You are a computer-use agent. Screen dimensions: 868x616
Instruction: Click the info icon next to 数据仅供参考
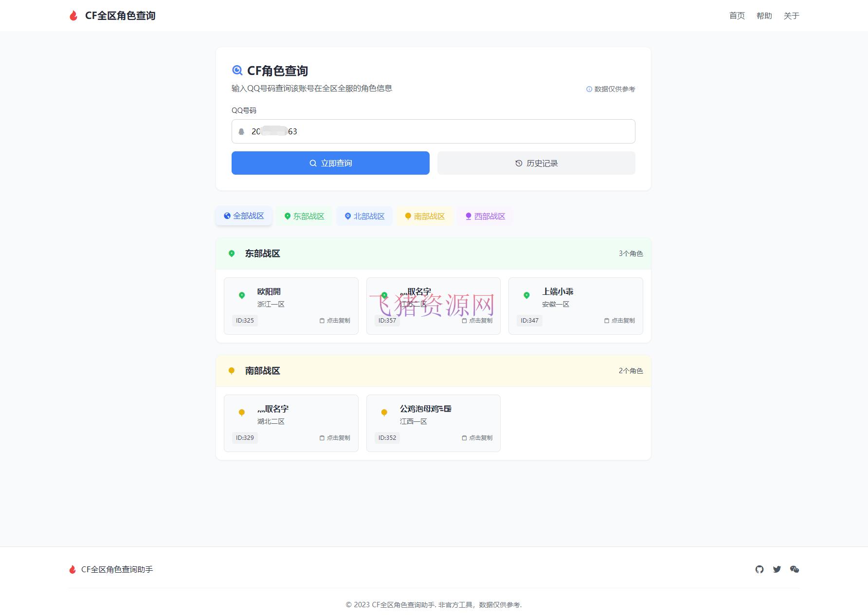click(589, 89)
